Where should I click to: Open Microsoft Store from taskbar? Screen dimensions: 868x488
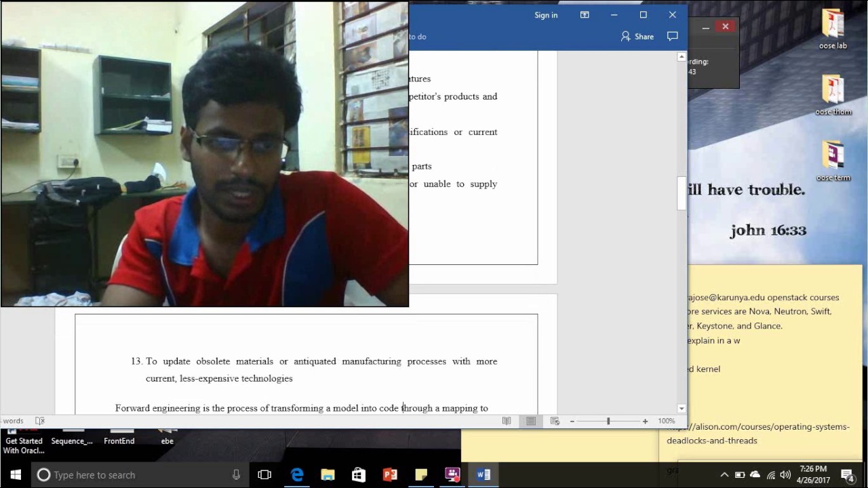pyautogui.click(x=359, y=475)
